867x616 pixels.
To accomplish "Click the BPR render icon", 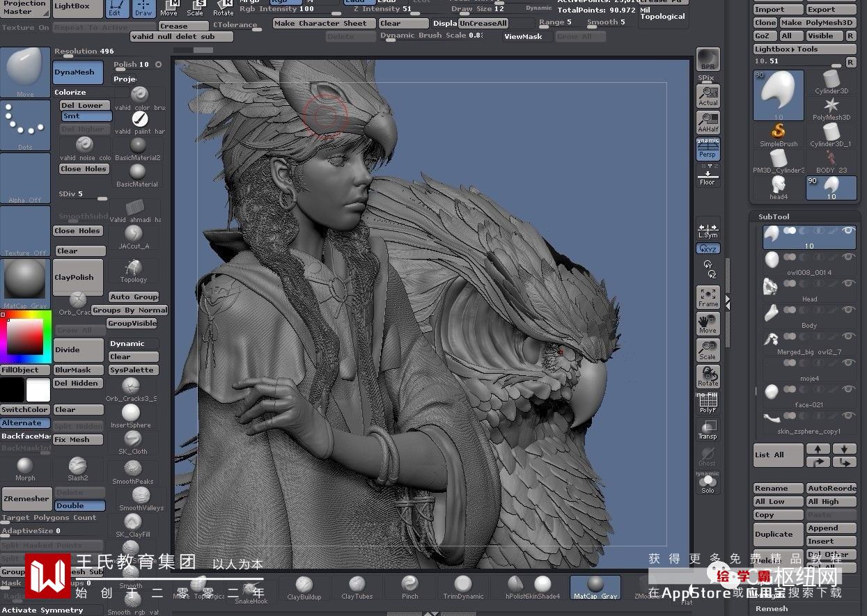I will point(708,61).
